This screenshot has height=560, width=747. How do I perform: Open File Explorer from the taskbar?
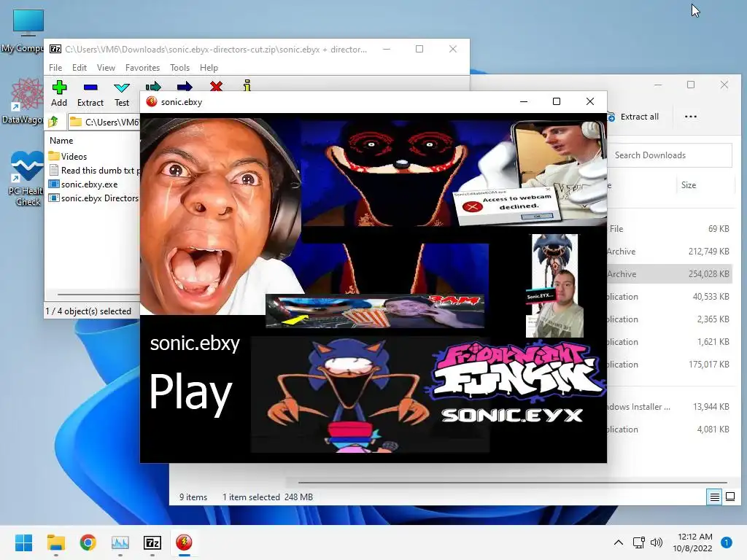pyautogui.click(x=55, y=542)
